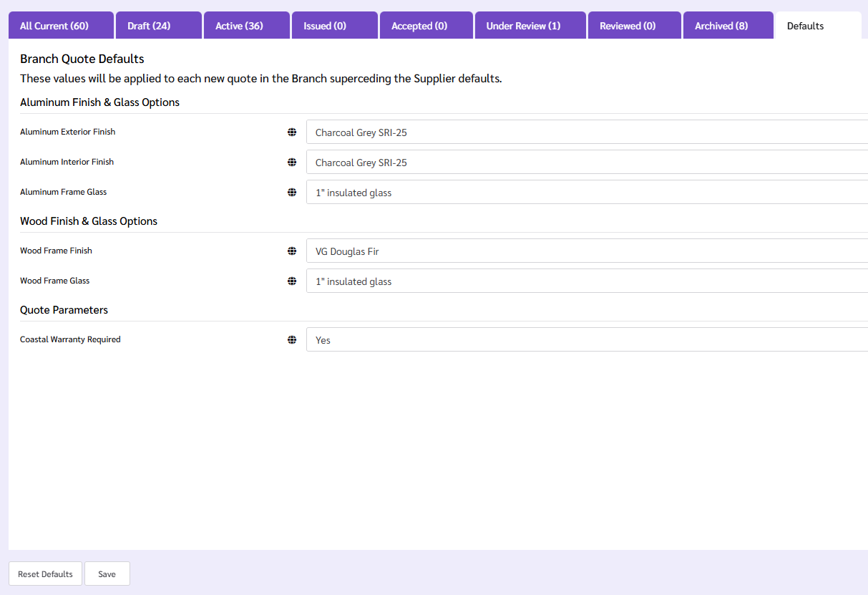The width and height of the screenshot is (868, 595).
Task: Click globe icon beside Wood Frame Glass
Action: pos(292,281)
